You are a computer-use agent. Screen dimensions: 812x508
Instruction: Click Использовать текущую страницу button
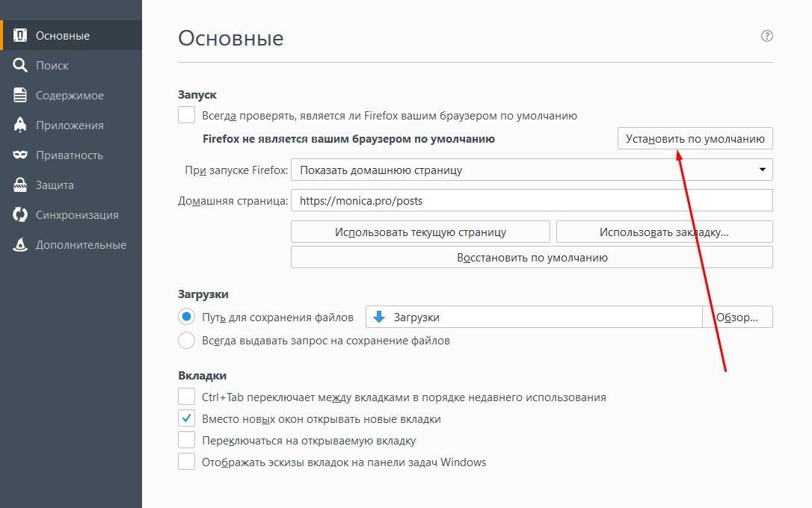pyautogui.click(x=420, y=232)
